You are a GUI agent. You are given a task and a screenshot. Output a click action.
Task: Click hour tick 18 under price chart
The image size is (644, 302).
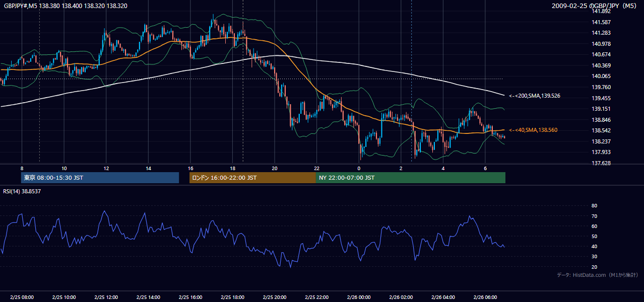(233, 168)
